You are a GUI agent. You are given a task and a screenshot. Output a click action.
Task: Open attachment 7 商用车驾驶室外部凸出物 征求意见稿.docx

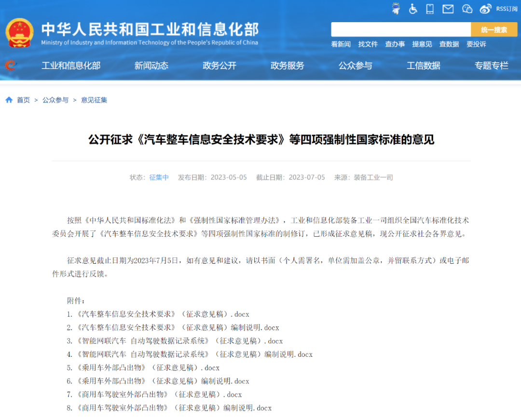tap(154, 394)
